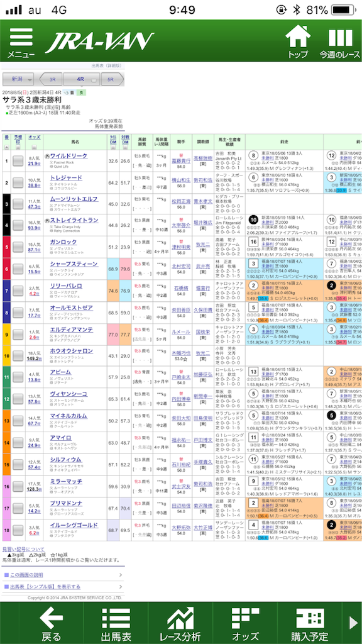Open horse マイネルカルム details
Image resolution: width=362 pixels, height=644 pixels.
pyautogui.click(x=68, y=416)
